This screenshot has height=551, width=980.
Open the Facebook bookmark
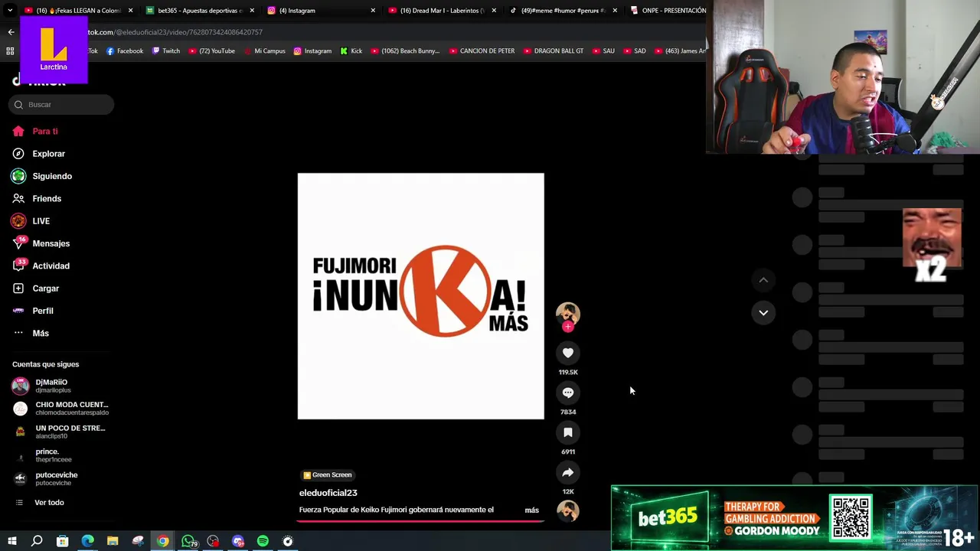(124, 51)
